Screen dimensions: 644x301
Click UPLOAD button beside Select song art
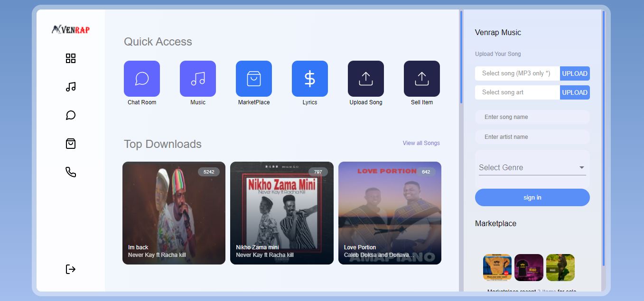coord(575,92)
